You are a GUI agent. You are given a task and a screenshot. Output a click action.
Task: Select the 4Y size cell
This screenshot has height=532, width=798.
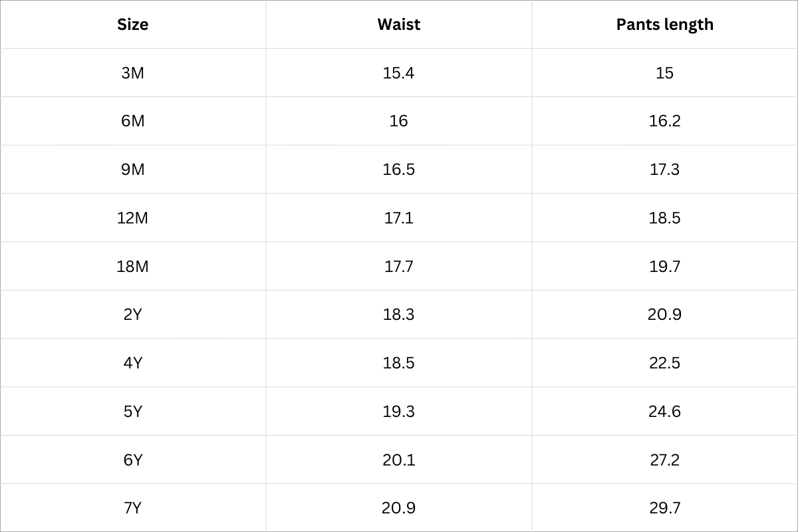pyautogui.click(x=133, y=363)
